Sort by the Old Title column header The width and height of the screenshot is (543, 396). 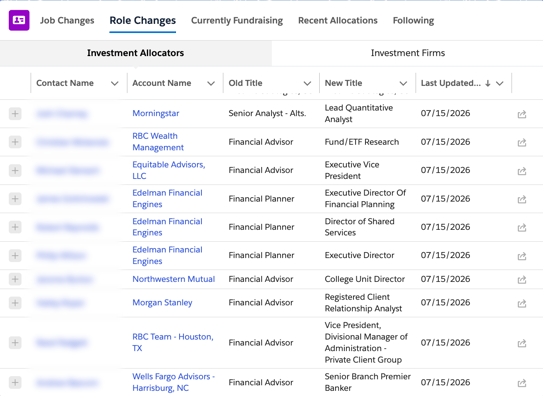(x=246, y=83)
